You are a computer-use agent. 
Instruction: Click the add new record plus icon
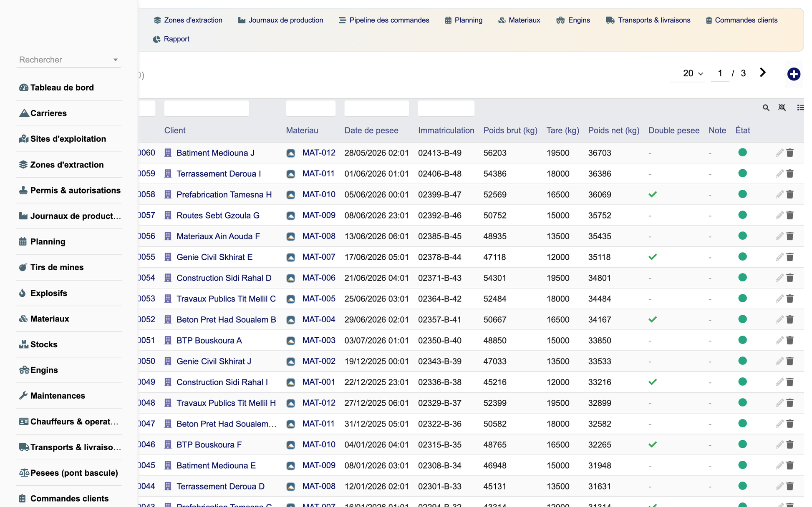pos(794,74)
